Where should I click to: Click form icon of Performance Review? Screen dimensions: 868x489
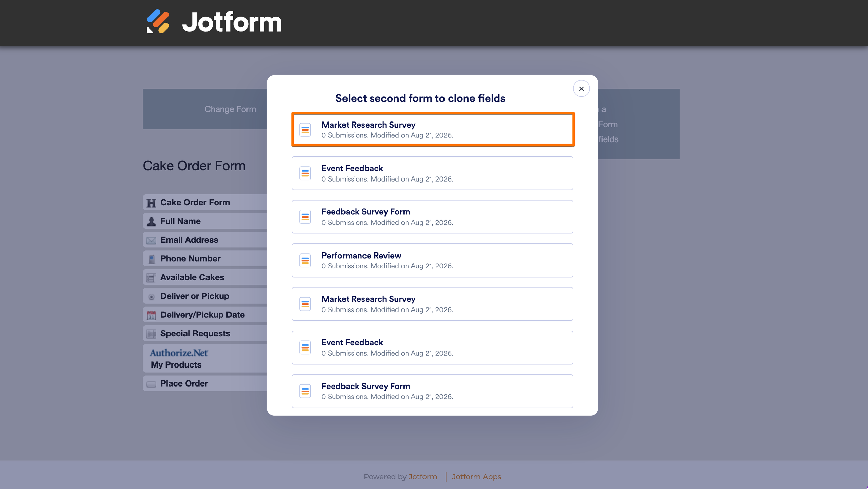click(x=305, y=261)
